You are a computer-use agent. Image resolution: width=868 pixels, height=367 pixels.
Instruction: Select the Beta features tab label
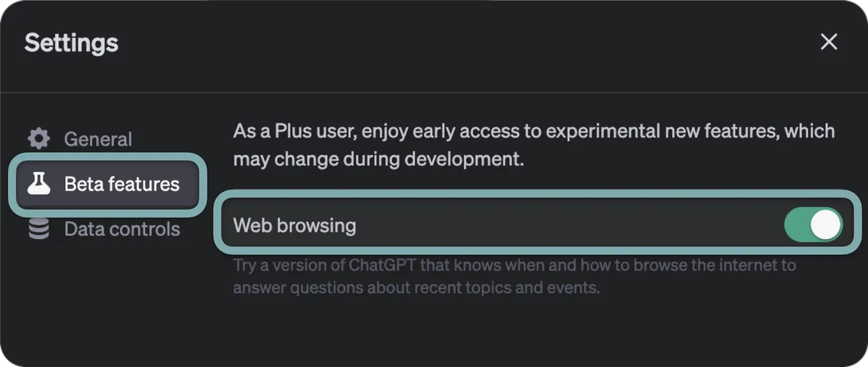pyautogui.click(x=122, y=184)
